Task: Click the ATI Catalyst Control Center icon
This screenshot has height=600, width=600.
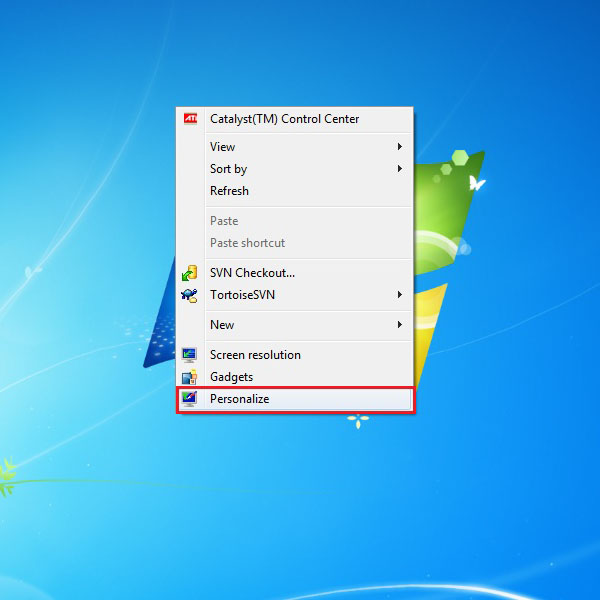Action: pyautogui.click(x=190, y=119)
